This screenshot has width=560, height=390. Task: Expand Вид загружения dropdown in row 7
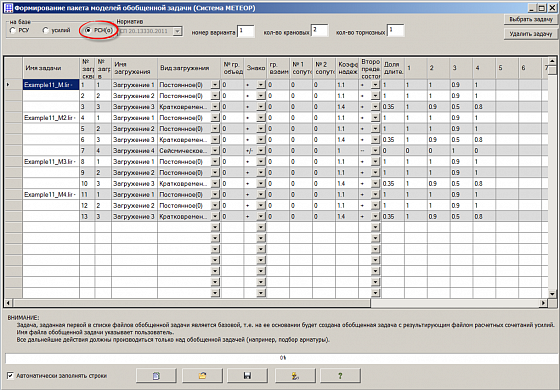(215, 151)
